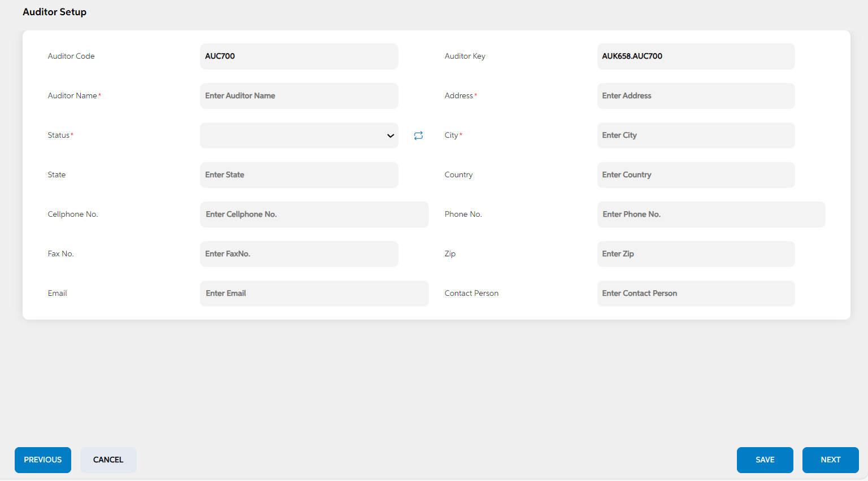Click the Country label

click(x=459, y=175)
